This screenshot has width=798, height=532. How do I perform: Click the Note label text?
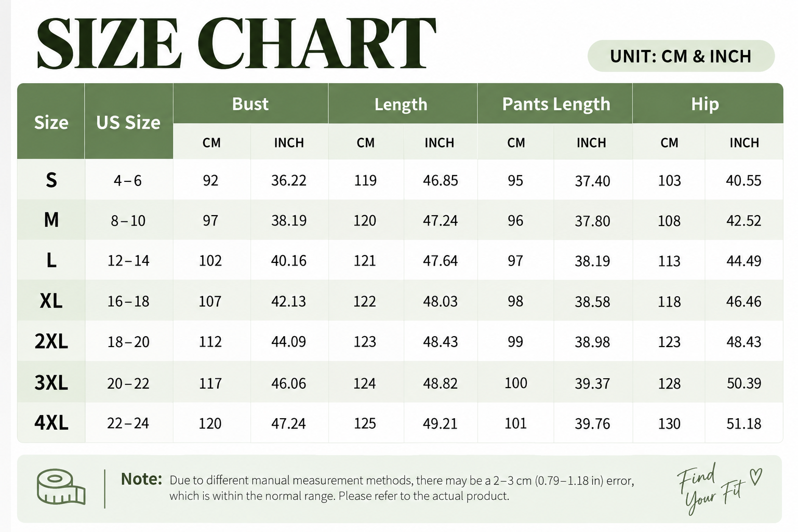(x=141, y=479)
